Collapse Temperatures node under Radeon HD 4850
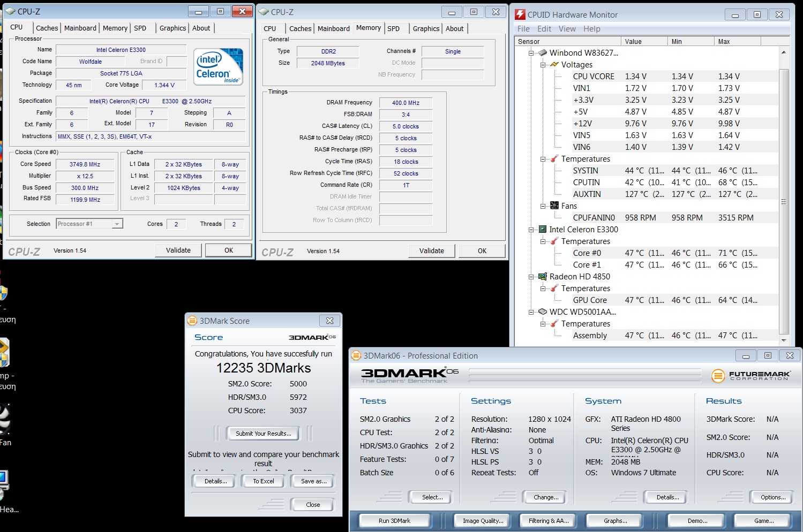 543,288
